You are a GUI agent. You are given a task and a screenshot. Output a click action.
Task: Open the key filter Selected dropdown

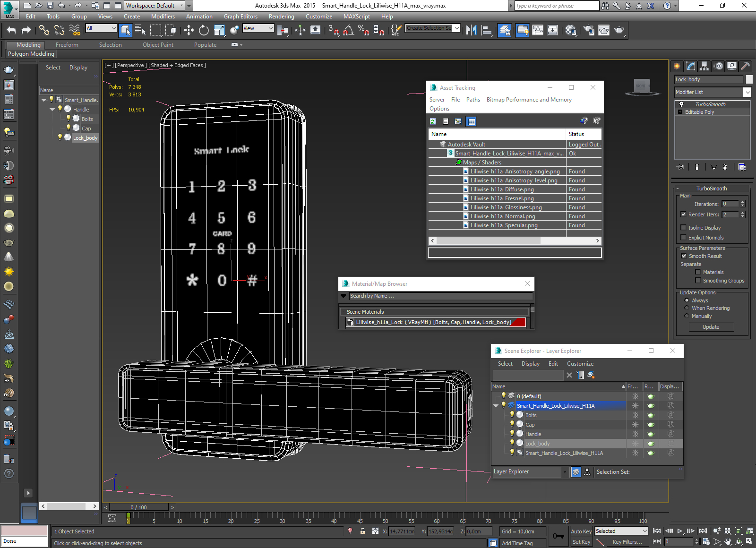pos(644,531)
